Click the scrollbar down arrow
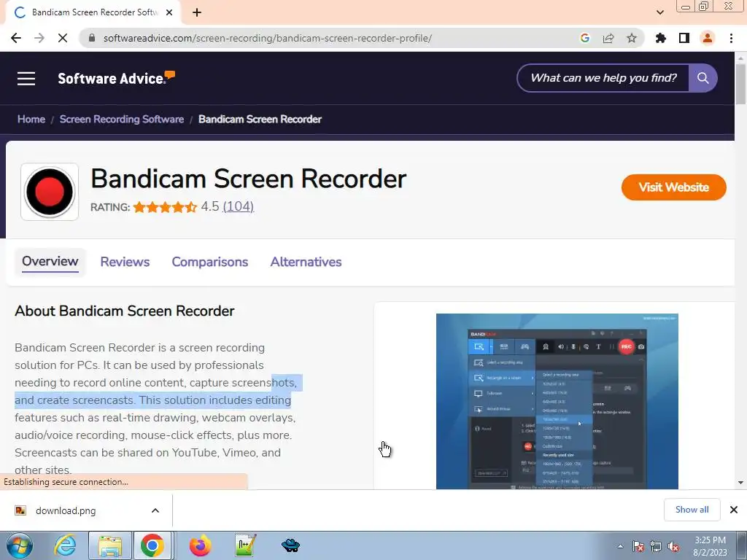The width and height of the screenshot is (747, 560). pos(740,483)
